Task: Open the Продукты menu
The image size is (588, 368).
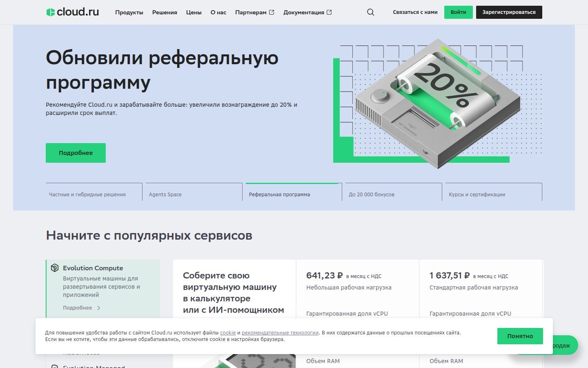Action: pos(129,12)
